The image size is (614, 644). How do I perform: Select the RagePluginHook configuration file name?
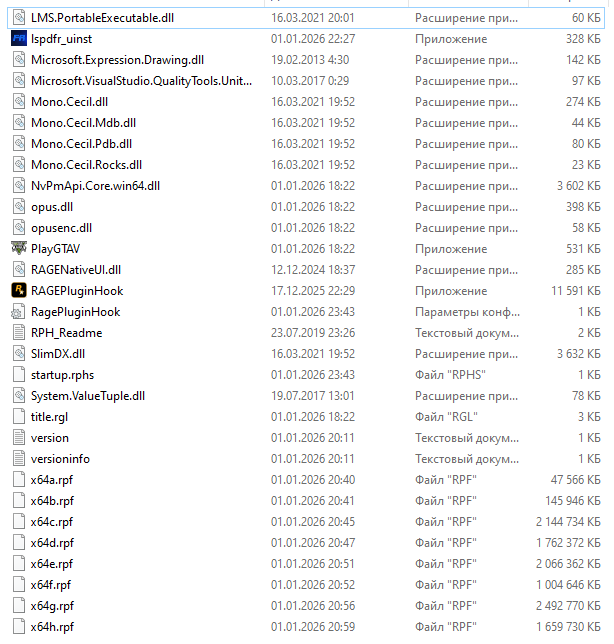point(76,312)
